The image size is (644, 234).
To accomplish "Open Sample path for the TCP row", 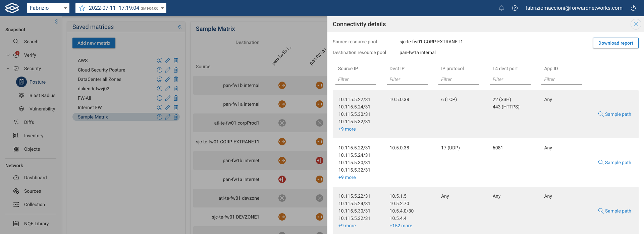I will pos(615,114).
